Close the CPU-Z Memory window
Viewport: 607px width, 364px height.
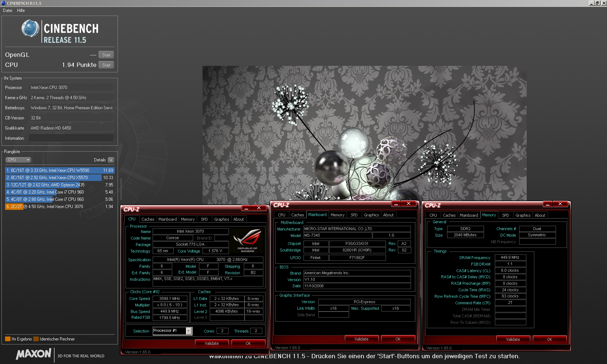point(560,204)
